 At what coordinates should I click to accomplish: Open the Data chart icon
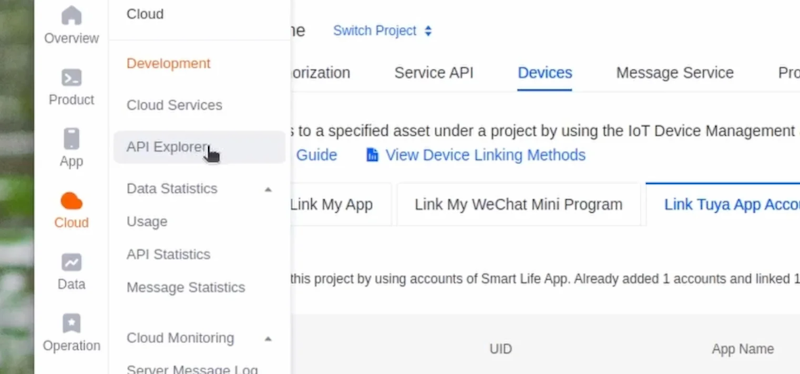point(71,262)
